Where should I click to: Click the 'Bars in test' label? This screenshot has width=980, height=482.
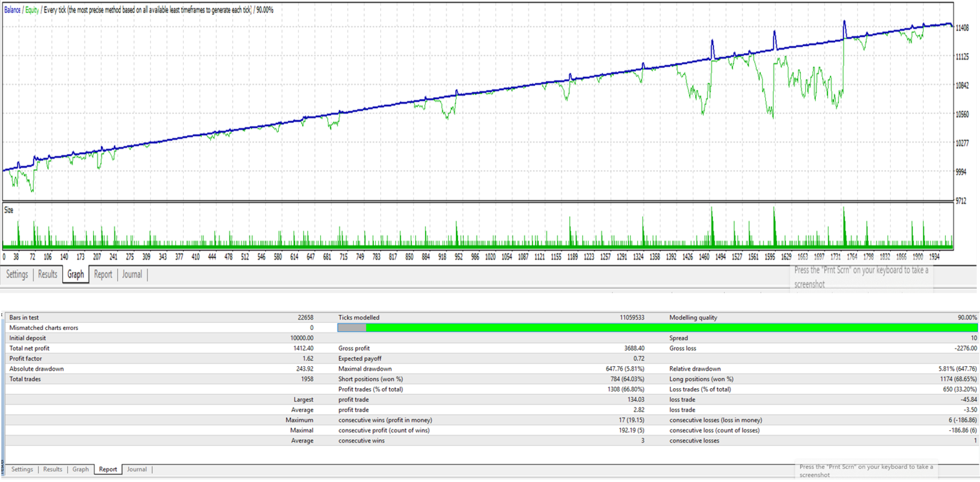point(27,318)
